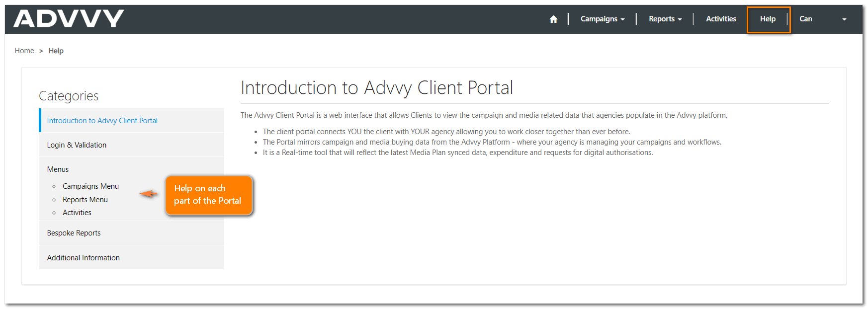Click the Introduction to Advvy Client Portal heading
Viewport: 868px width, 309px height.
point(376,88)
